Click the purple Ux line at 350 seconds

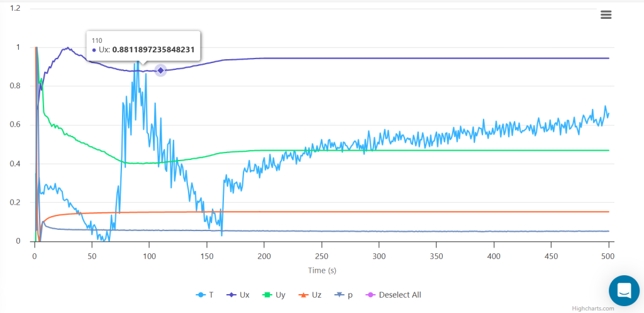[436, 58]
